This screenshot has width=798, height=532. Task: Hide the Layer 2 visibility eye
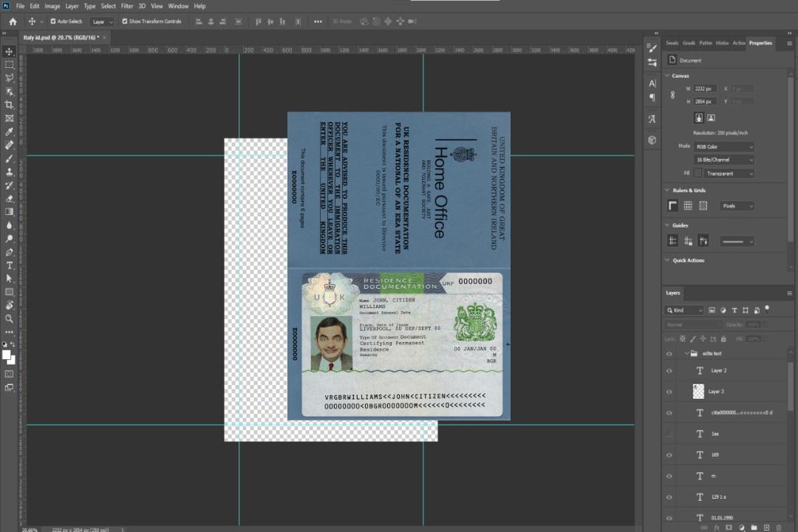[669, 371]
